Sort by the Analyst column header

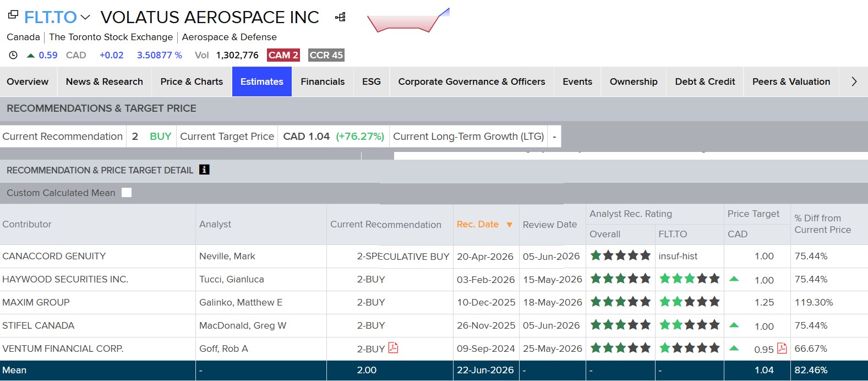pos(215,224)
